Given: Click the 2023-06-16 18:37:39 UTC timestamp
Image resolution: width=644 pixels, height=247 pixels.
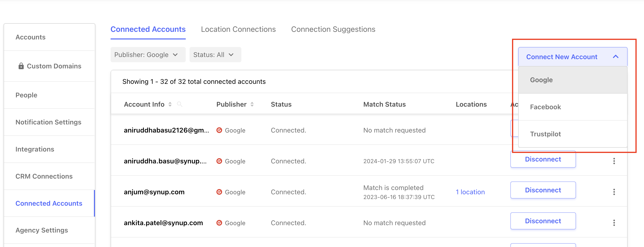Looking at the screenshot, I should [399, 197].
